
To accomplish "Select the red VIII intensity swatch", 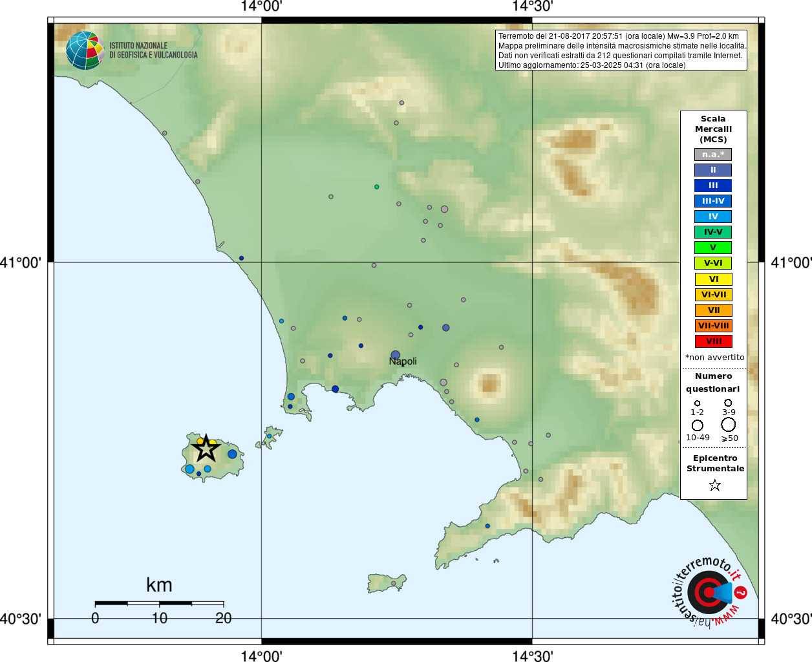I will tap(713, 341).
